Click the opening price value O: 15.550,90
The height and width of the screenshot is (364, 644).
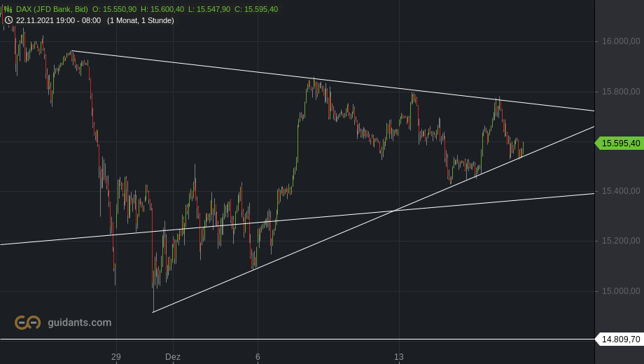(x=115, y=9)
